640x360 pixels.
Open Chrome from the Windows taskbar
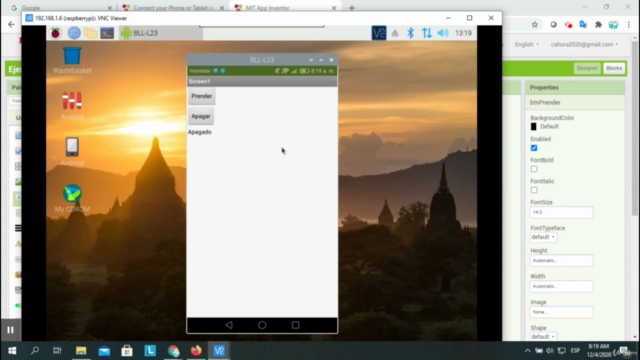tap(173, 351)
